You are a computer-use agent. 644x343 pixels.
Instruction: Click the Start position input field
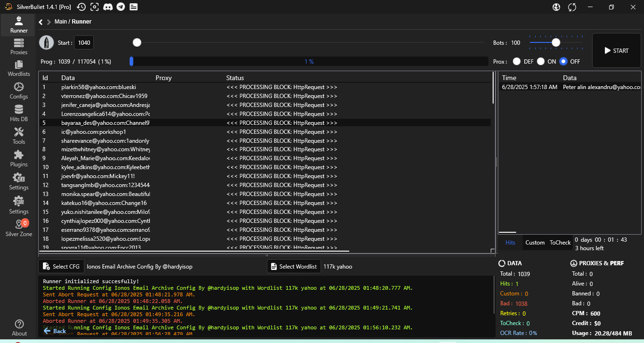(x=84, y=43)
